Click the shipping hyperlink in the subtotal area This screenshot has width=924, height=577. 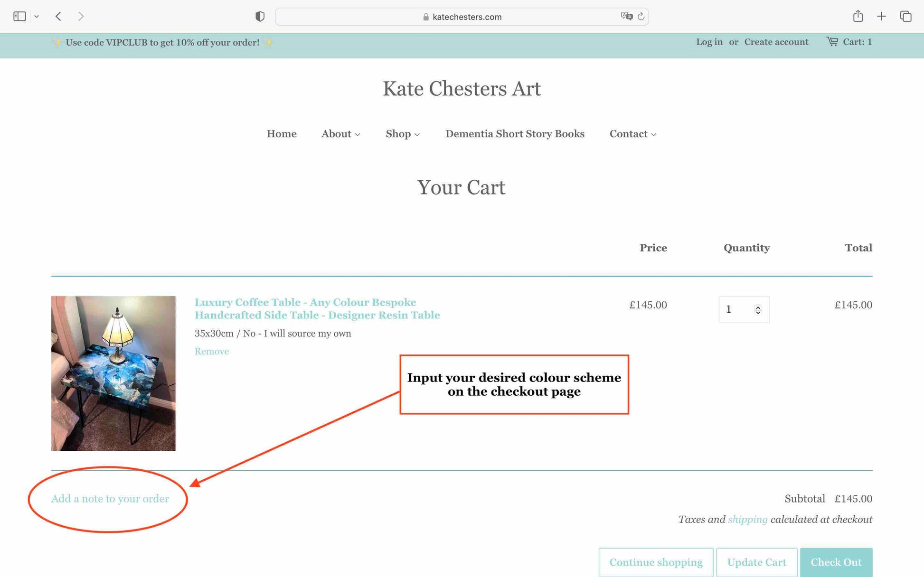[x=747, y=520]
